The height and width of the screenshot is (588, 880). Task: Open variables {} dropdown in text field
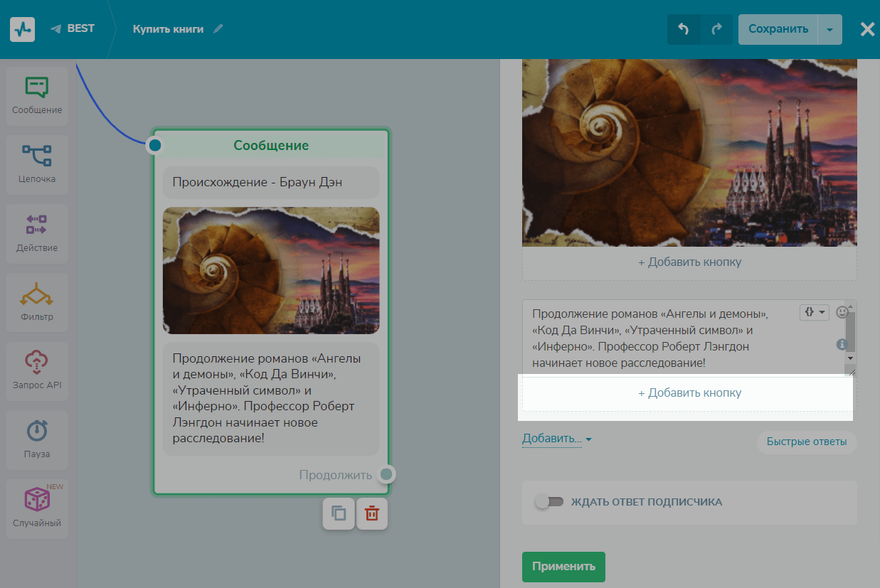point(815,312)
